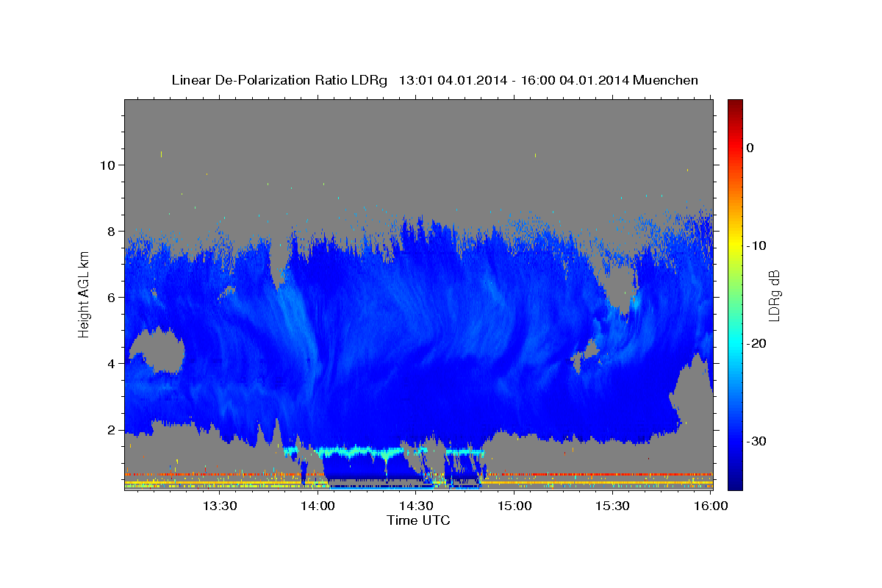
Task: Click the "Height AGL km" y-axis label
Action: (x=84, y=294)
